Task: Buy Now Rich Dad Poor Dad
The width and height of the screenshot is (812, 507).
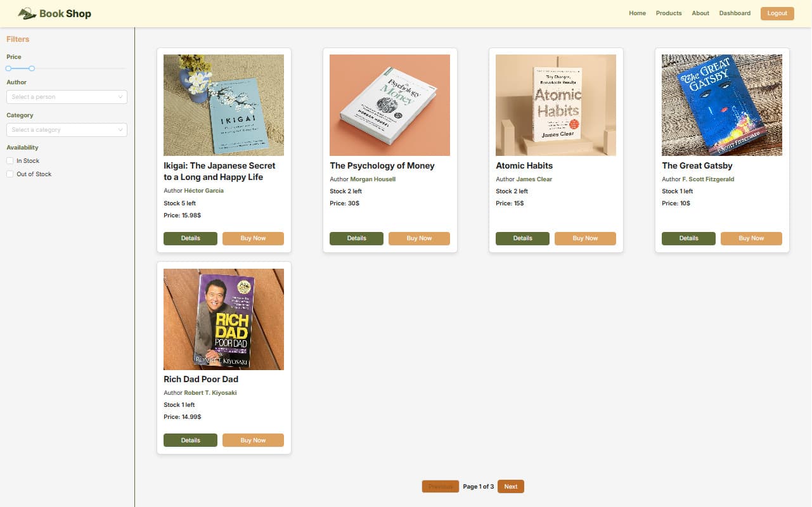Action: [x=253, y=440]
